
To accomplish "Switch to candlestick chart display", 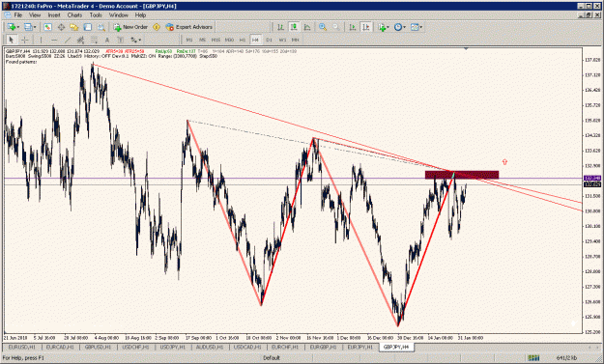I will click(x=294, y=27).
